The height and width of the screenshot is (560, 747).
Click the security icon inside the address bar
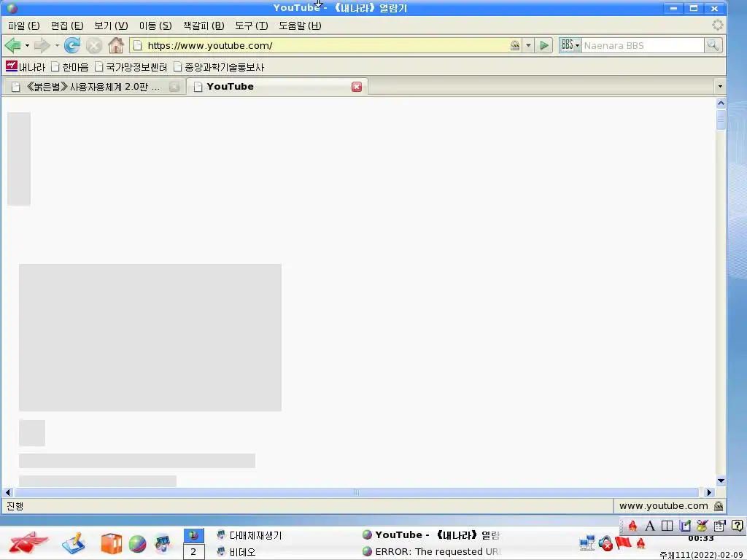515,46
